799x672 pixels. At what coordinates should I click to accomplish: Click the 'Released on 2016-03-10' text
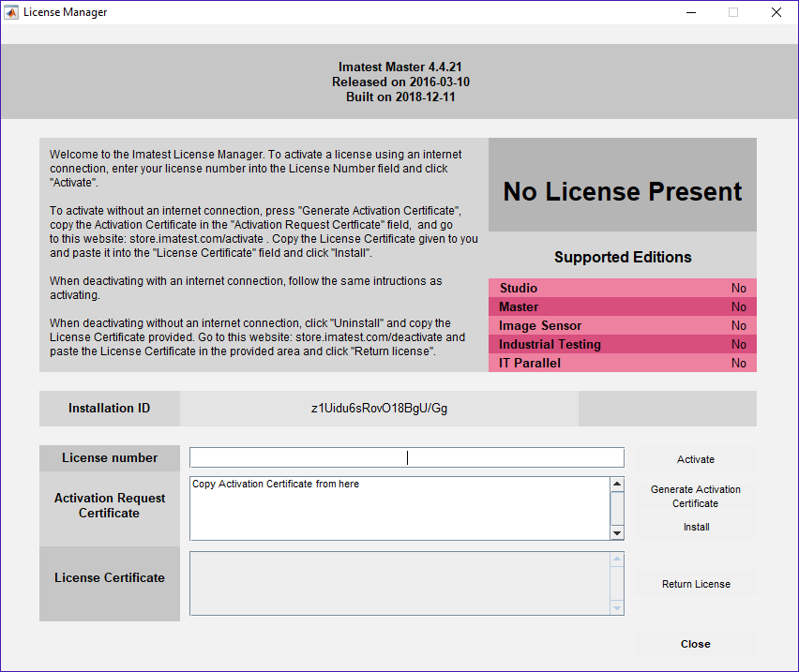(x=400, y=82)
